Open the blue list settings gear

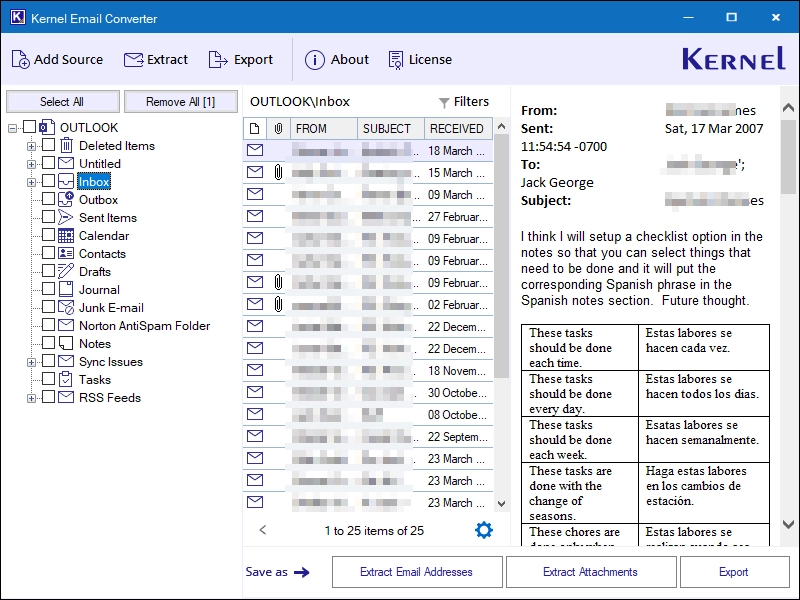[x=484, y=530]
